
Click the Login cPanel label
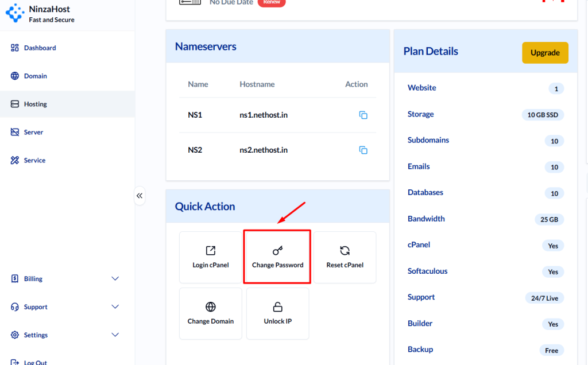pos(211,265)
